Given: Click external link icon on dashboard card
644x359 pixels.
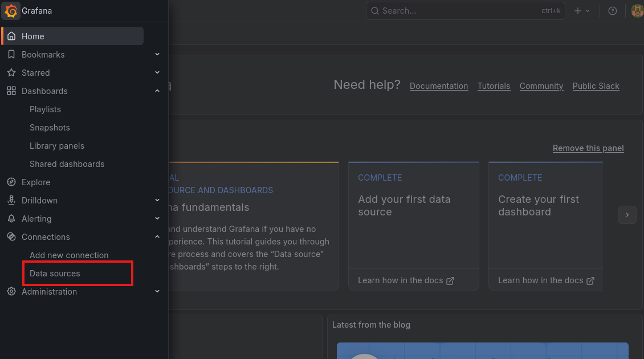Looking at the screenshot, I should point(590,281).
